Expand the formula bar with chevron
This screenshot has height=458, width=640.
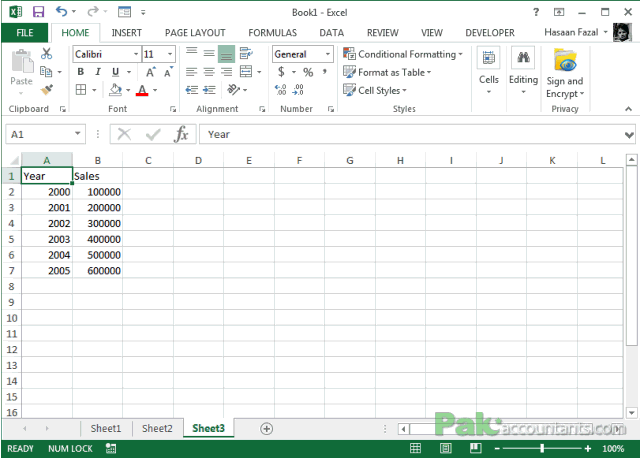tap(629, 134)
